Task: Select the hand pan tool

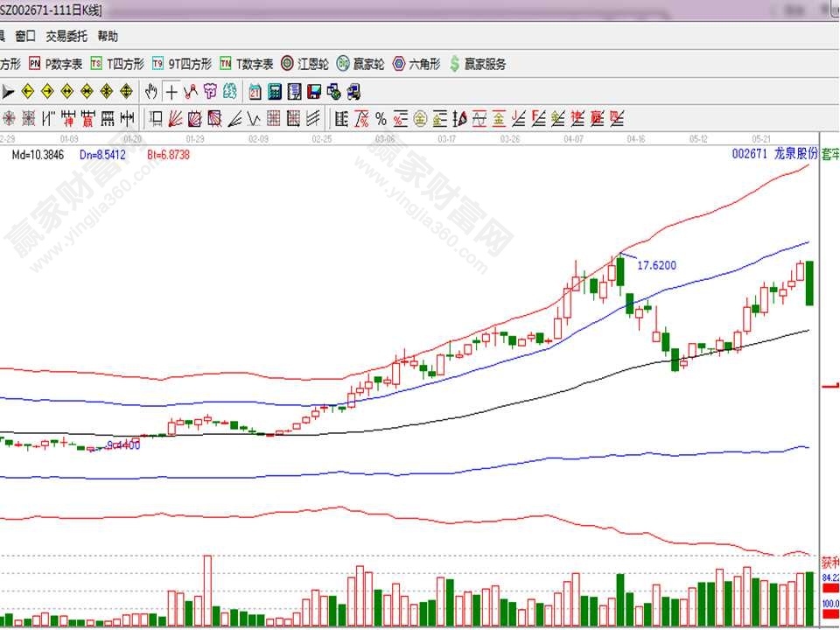Action: [x=150, y=91]
